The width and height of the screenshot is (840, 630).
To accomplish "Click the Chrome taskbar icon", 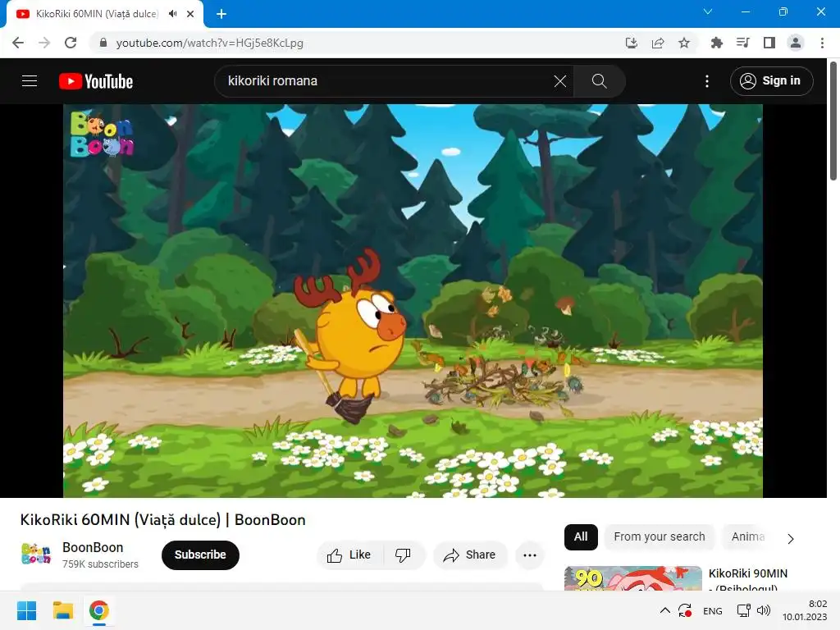I will coord(99,610).
